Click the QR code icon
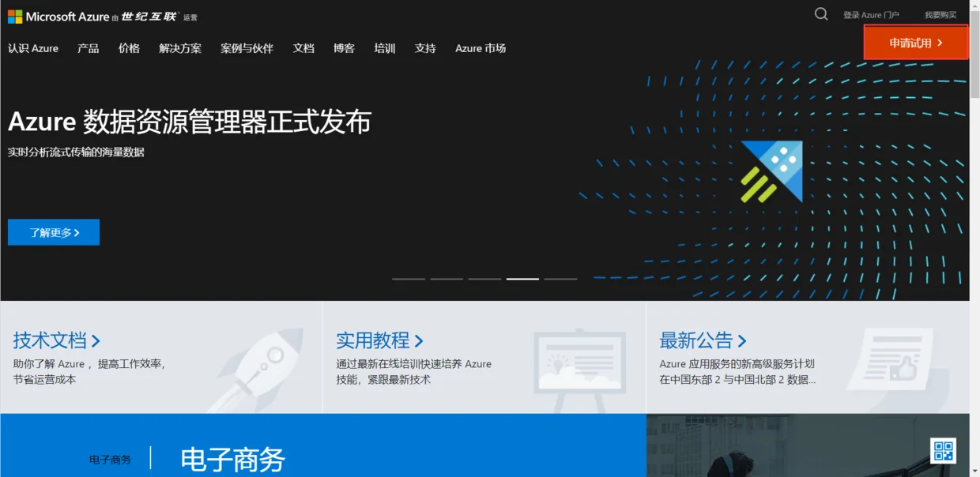 pyautogui.click(x=944, y=451)
